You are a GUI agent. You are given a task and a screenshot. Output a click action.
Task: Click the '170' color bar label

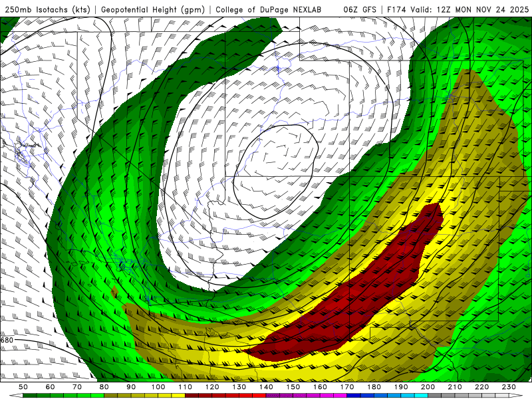click(347, 387)
